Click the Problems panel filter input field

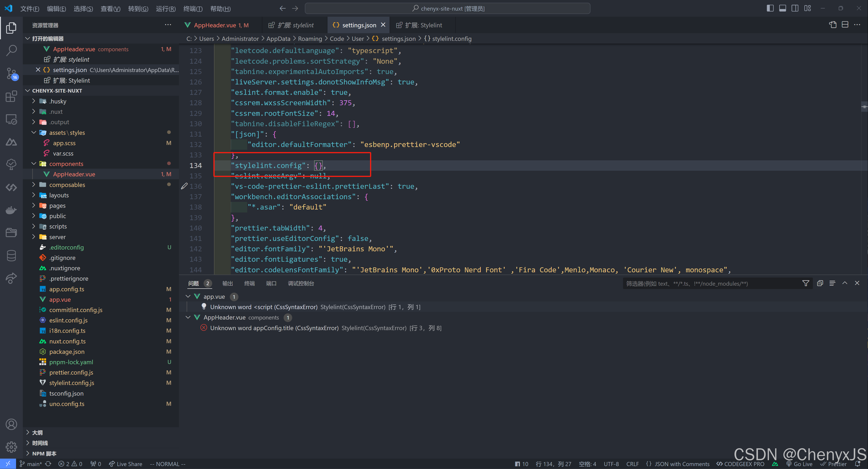(708, 283)
